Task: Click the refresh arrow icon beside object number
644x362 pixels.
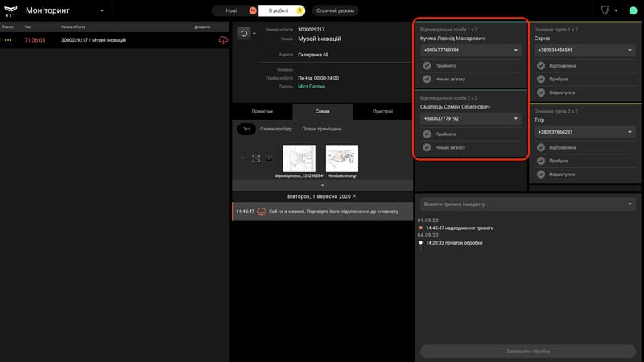Action: coord(244,33)
